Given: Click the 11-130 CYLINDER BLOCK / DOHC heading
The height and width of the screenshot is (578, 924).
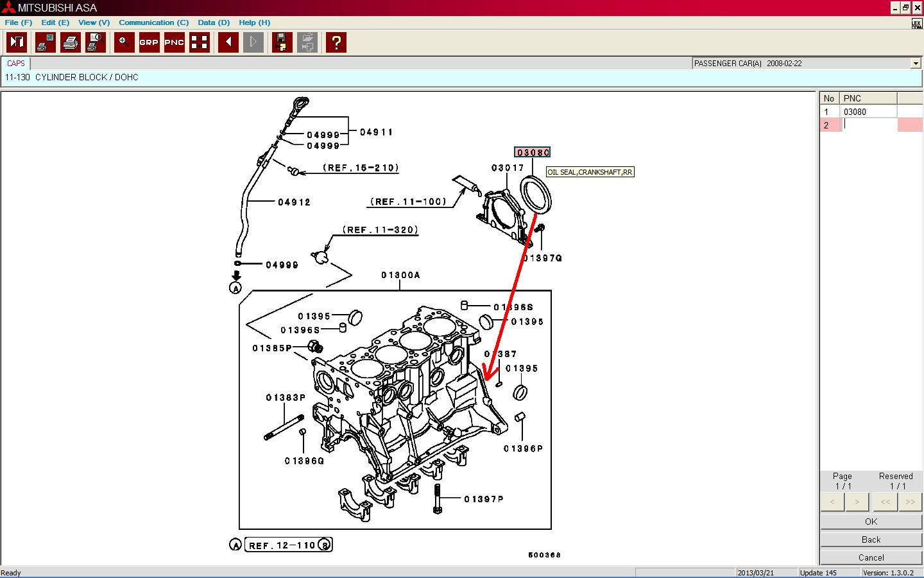Looking at the screenshot, I should (72, 77).
